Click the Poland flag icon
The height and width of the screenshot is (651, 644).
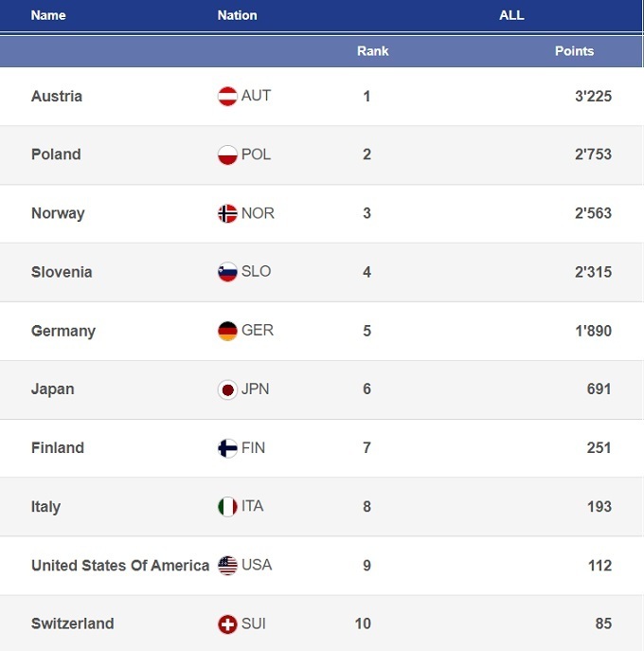click(x=227, y=155)
